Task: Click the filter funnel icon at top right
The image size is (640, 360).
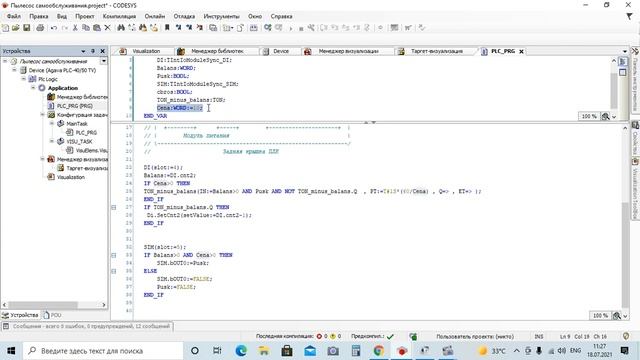Action: [x=629, y=16]
